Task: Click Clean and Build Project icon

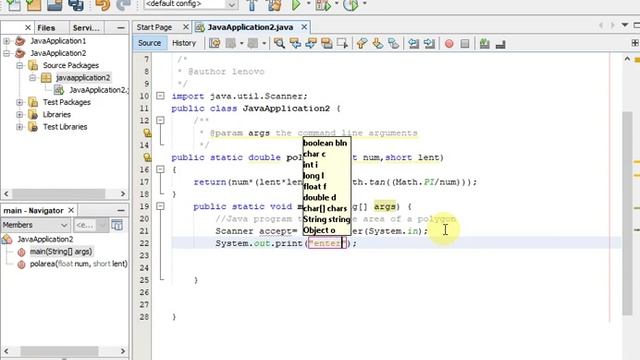Action: (274, 5)
